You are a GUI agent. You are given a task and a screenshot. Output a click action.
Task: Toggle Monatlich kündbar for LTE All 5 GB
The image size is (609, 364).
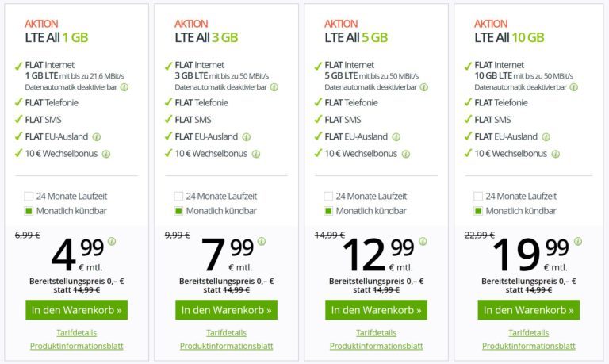pos(328,211)
